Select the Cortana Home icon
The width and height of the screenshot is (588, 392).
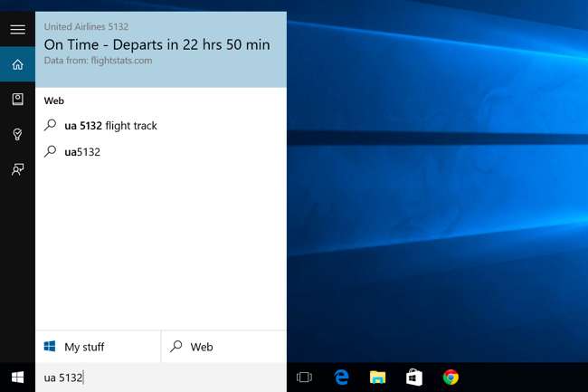pyautogui.click(x=17, y=64)
